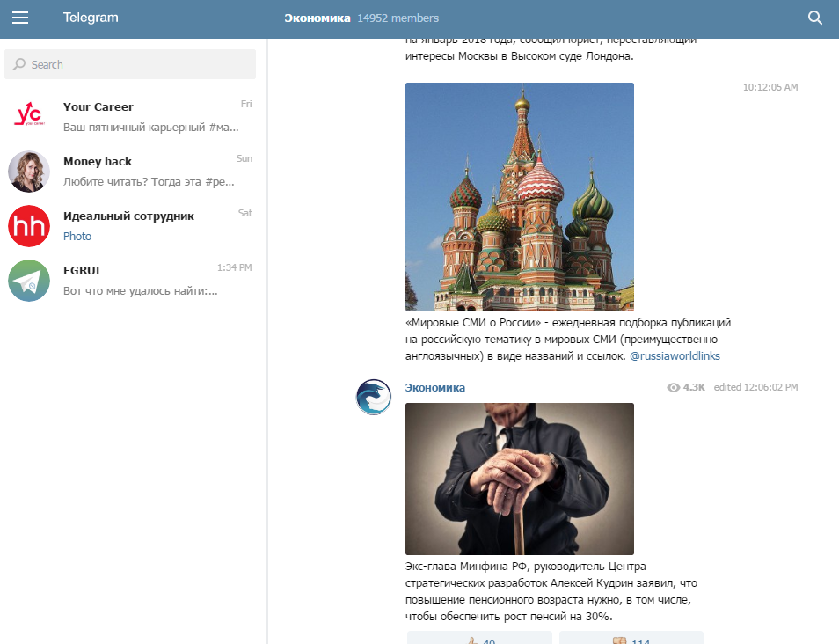This screenshot has width=839, height=644.
Task: Click the Экономика channel wave avatar
Action: tap(373, 398)
